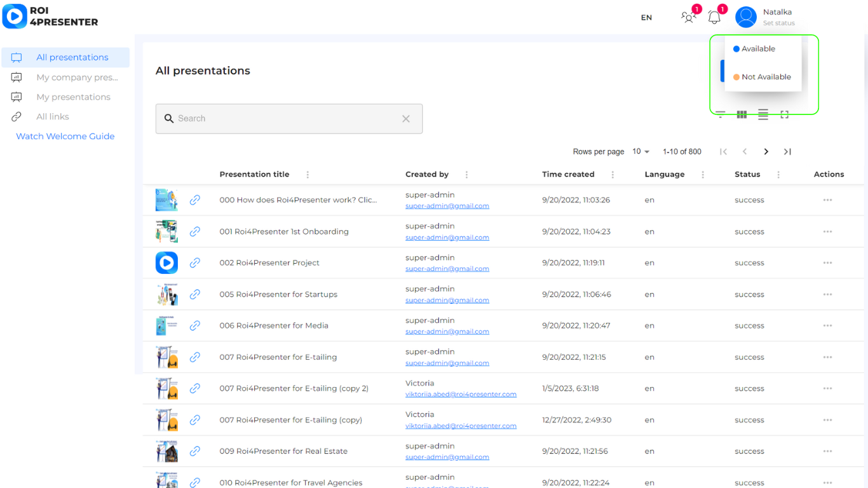The width and height of the screenshot is (868, 488).
Task: Sort by Presentation title header
Action: [254, 175]
